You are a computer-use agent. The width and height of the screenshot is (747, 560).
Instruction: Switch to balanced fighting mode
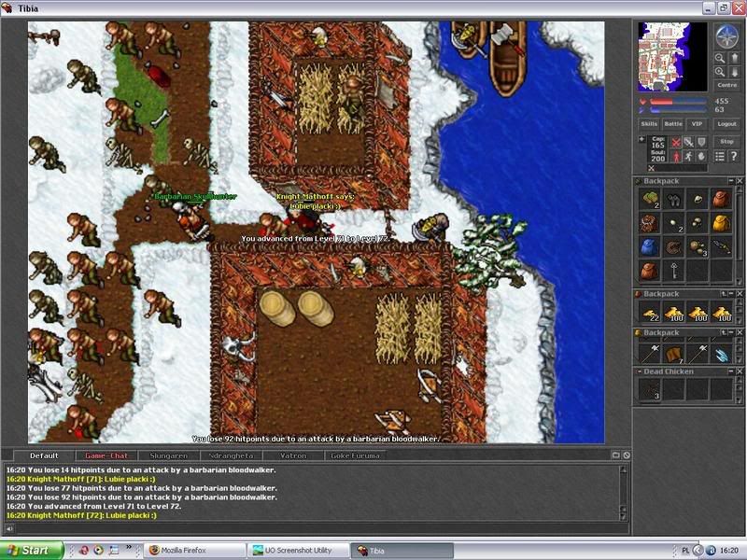688,142
